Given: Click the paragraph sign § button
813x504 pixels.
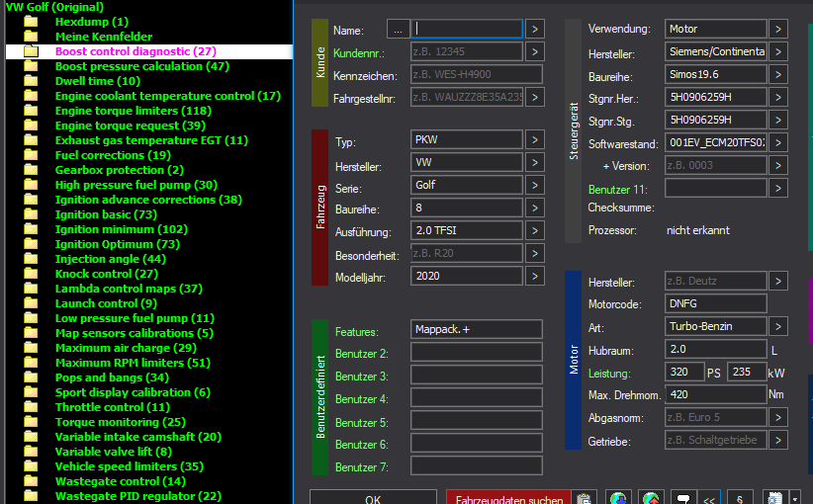Looking at the screenshot, I should tap(741, 498).
